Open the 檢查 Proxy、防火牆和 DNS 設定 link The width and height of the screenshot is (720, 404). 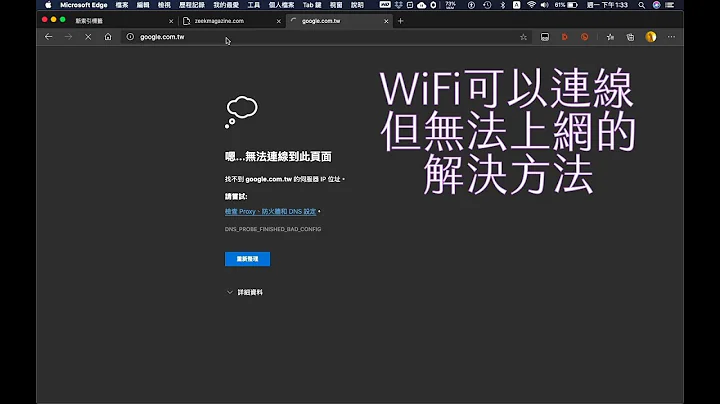[x=270, y=212]
